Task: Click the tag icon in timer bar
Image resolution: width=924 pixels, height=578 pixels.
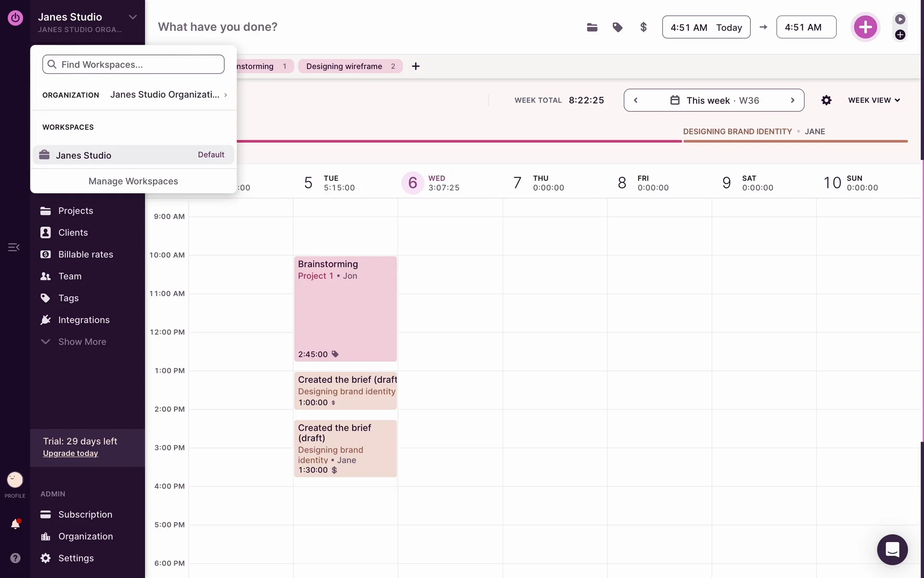Action: (617, 27)
